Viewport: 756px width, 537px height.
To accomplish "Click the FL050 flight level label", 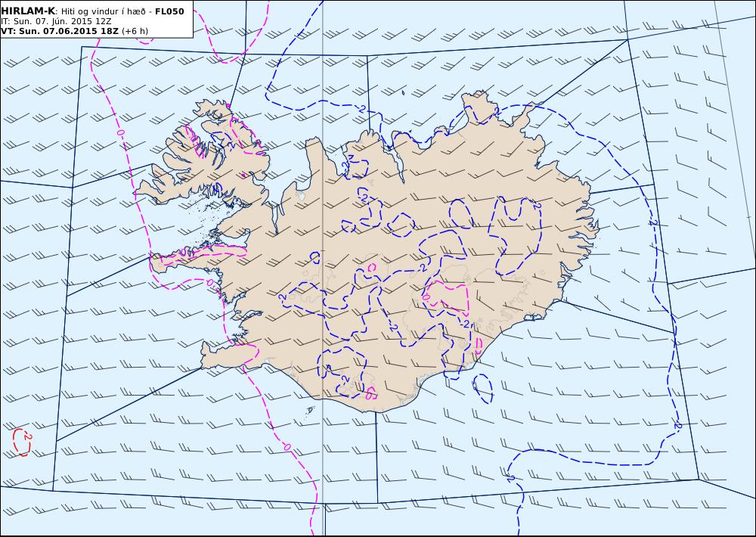I will (169, 11).
